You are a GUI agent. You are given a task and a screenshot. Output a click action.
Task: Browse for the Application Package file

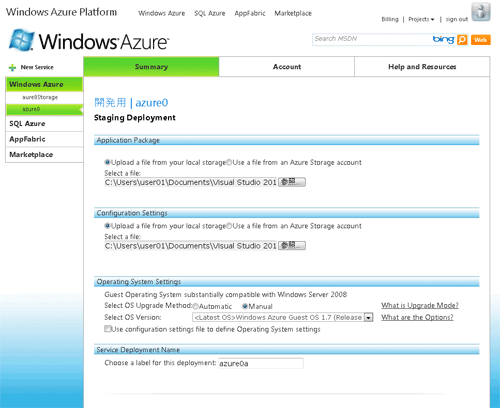coord(292,182)
